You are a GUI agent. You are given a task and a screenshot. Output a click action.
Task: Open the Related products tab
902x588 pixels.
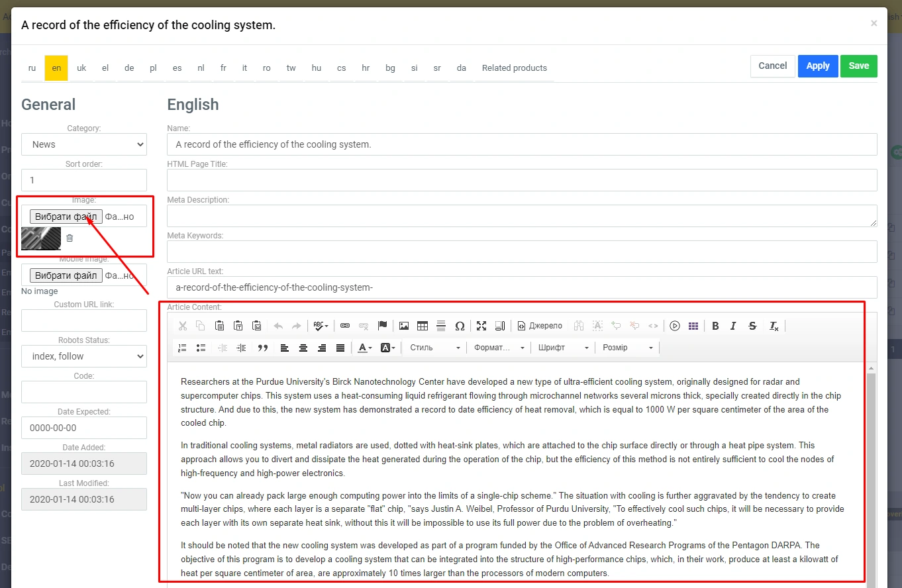click(514, 68)
